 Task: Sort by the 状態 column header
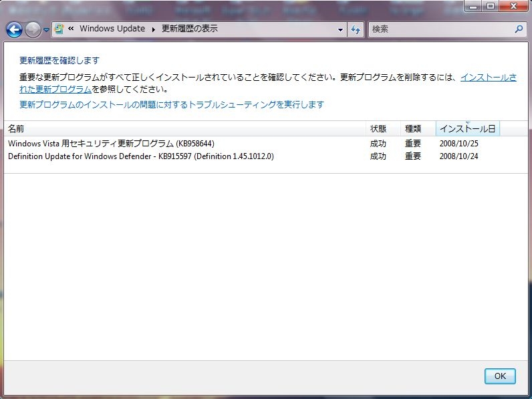(x=384, y=128)
